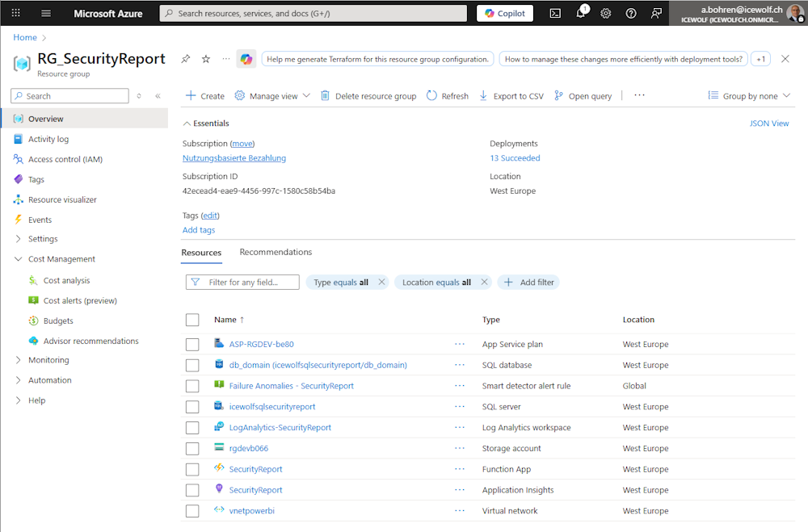The image size is (808, 532).
Task: Add resource group to favorites star
Action: pos(205,59)
